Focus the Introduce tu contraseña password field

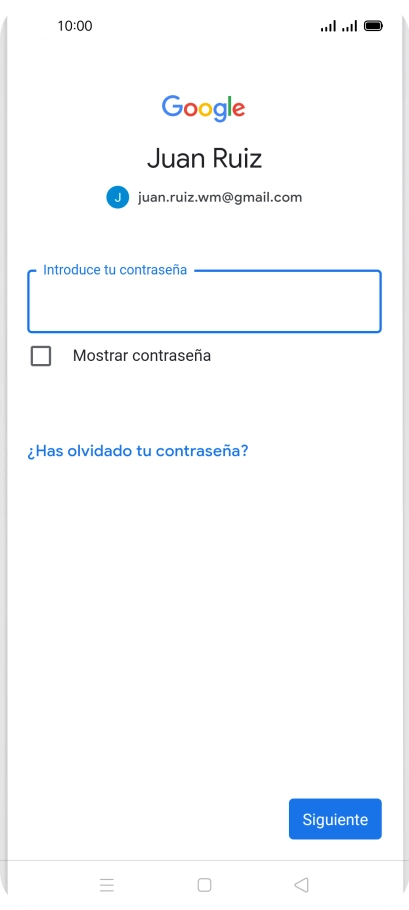pos(204,301)
